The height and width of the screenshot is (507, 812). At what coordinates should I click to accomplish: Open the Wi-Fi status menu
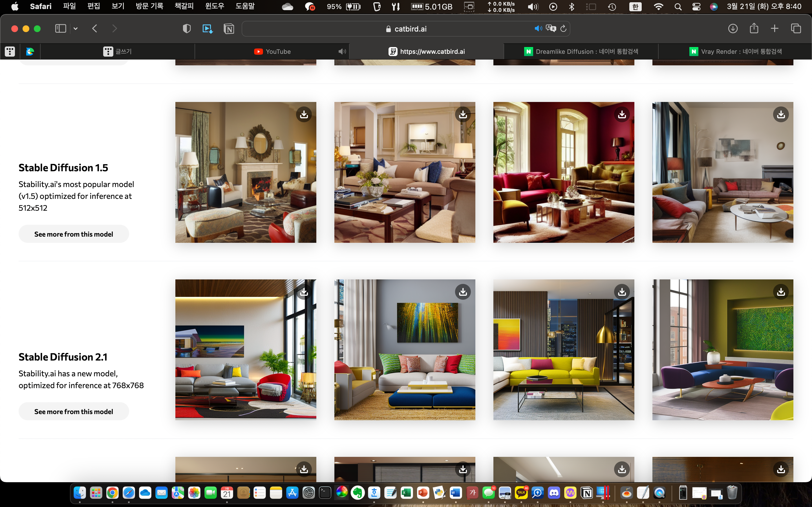658,6
